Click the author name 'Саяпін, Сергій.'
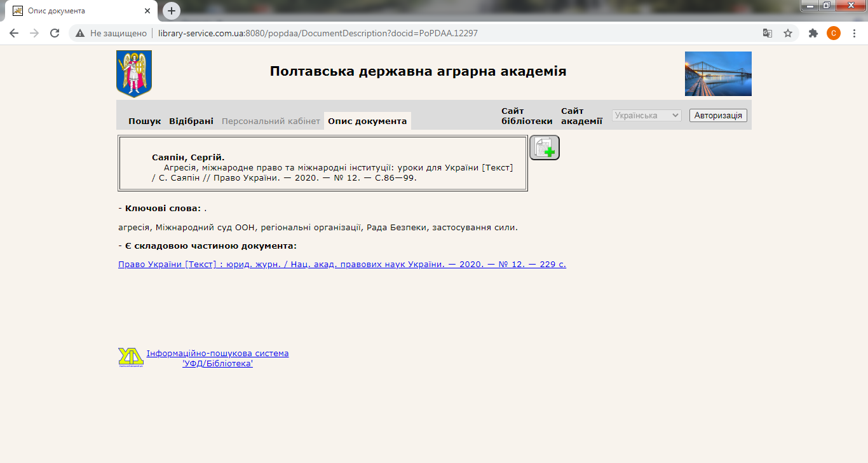The width and height of the screenshot is (868, 463). tap(188, 157)
